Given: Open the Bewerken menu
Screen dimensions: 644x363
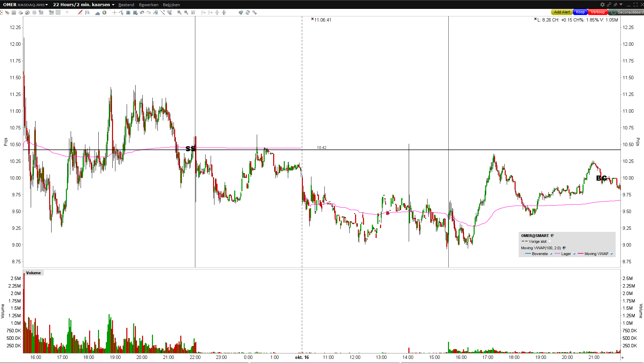Looking at the screenshot, I should pos(149,5).
